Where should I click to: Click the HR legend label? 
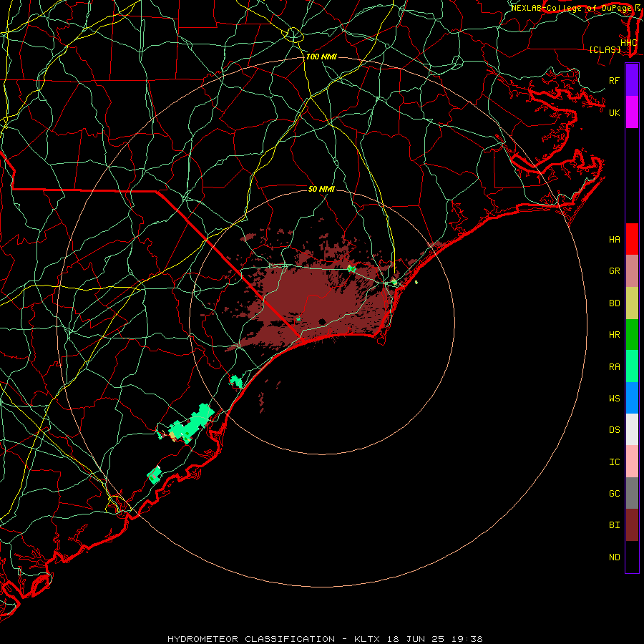point(614,335)
